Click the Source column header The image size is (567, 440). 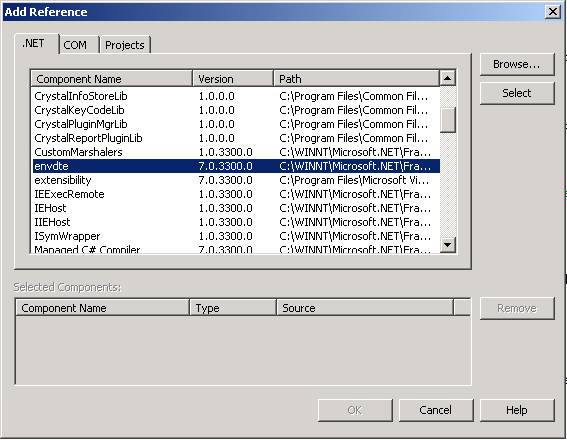click(365, 308)
